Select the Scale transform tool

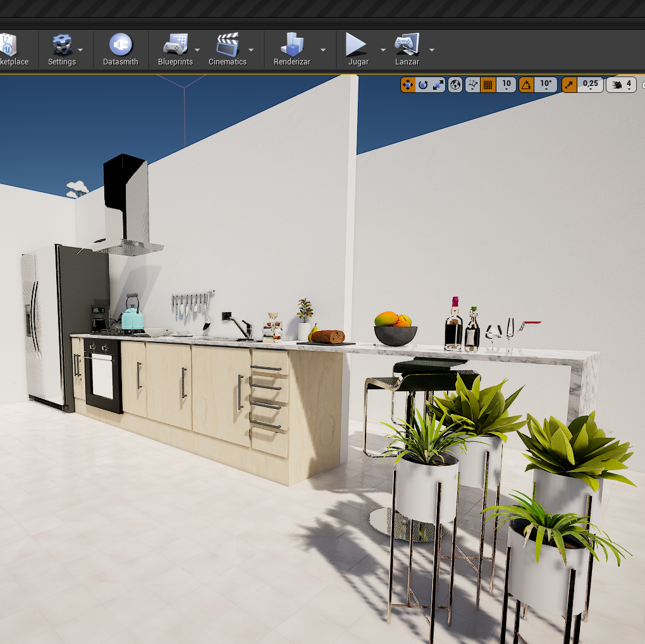click(x=437, y=84)
